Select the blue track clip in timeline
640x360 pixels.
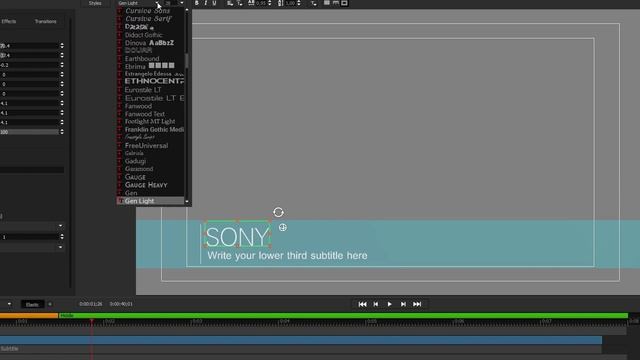tap(301, 340)
